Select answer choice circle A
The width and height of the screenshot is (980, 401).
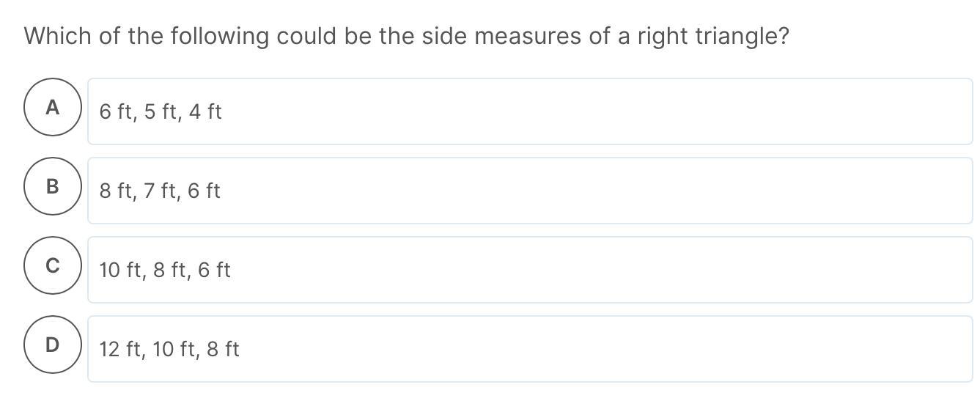coord(52,107)
